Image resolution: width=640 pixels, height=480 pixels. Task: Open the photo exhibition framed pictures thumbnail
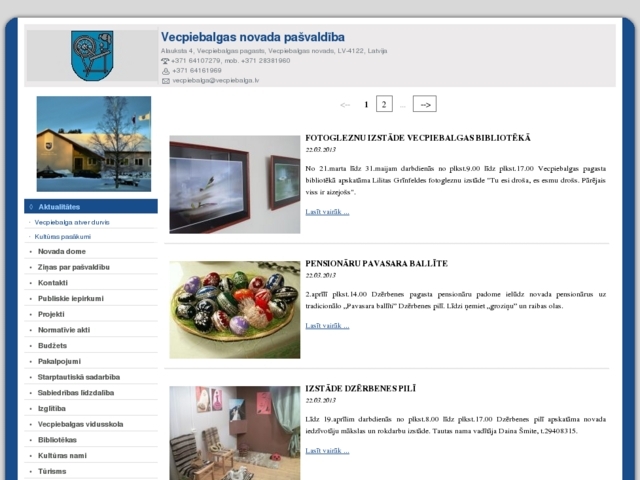click(x=234, y=184)
